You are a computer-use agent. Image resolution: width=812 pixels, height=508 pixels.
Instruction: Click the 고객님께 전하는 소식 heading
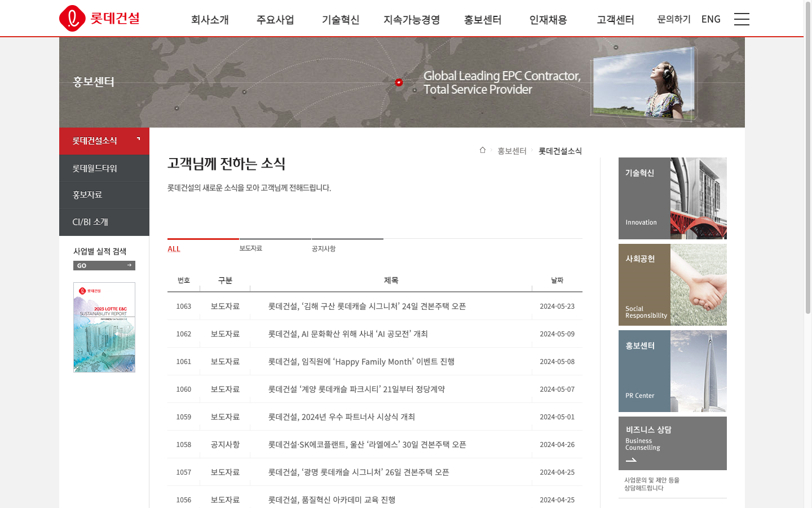[x=226, y=164]
